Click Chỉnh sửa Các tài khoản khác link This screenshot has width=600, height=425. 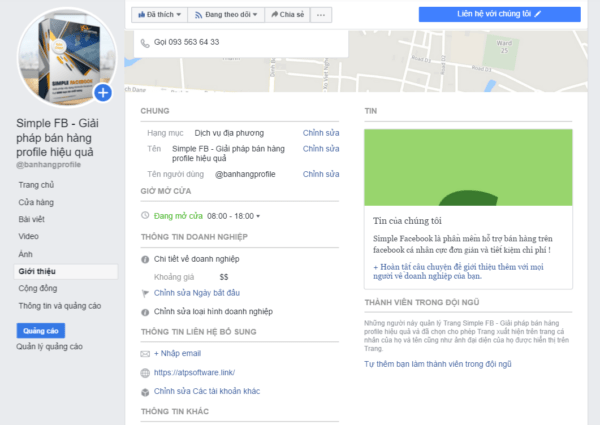207,391
